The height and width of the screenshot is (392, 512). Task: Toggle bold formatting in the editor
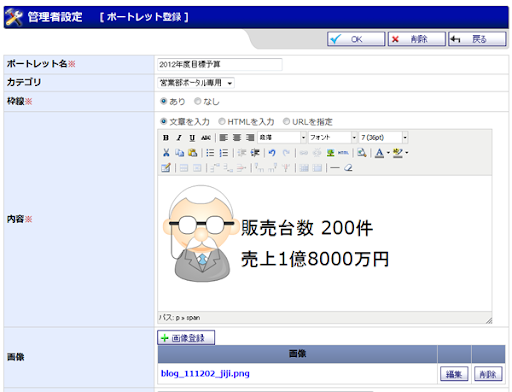pyautogui.click(x=166, y=138)
